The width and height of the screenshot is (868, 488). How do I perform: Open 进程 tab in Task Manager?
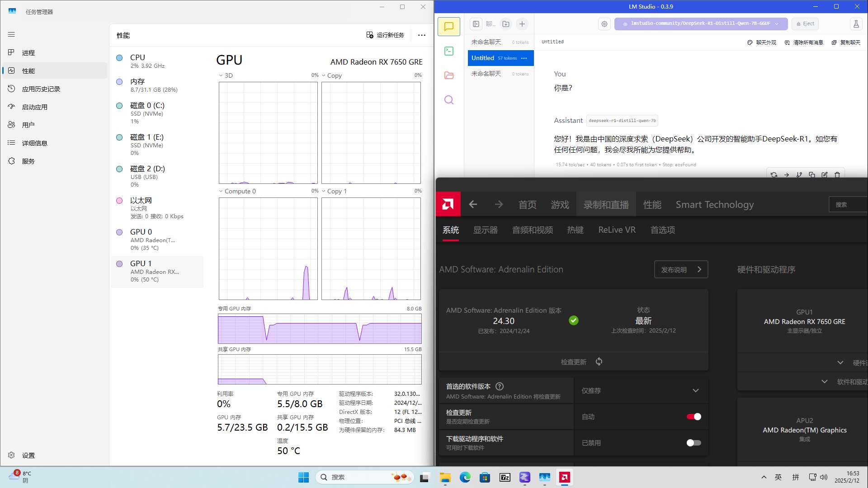(54, 53)
